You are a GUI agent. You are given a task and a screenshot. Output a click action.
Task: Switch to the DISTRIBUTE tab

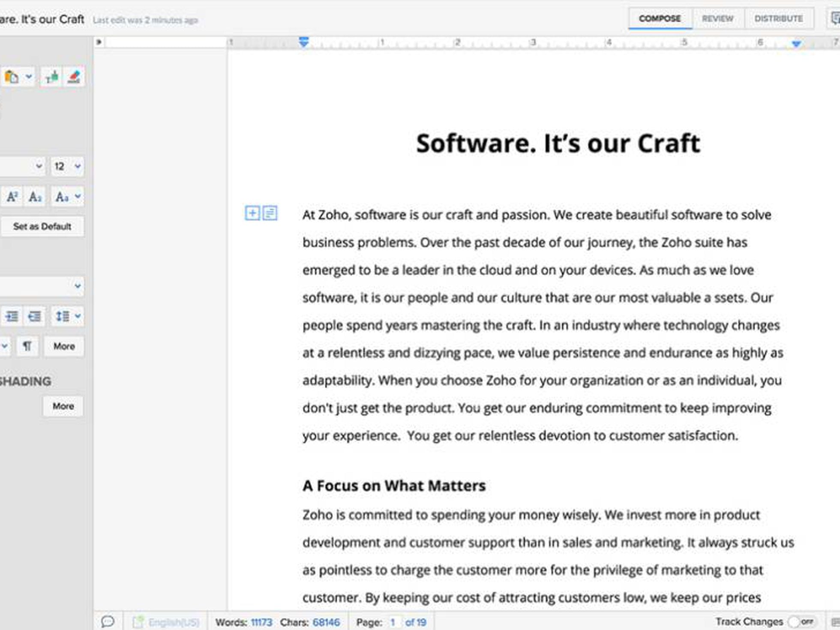pos(779,19)
